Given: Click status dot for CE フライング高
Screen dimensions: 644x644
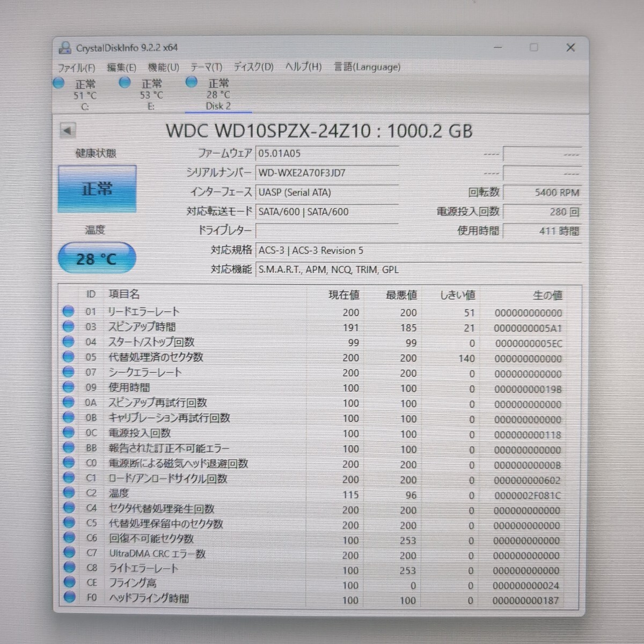Looking at the screenshot, I should point(68,582).
